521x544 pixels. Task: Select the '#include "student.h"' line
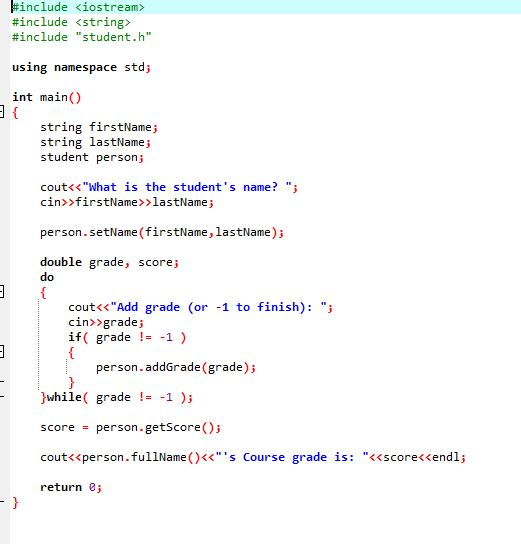(82, 37)
